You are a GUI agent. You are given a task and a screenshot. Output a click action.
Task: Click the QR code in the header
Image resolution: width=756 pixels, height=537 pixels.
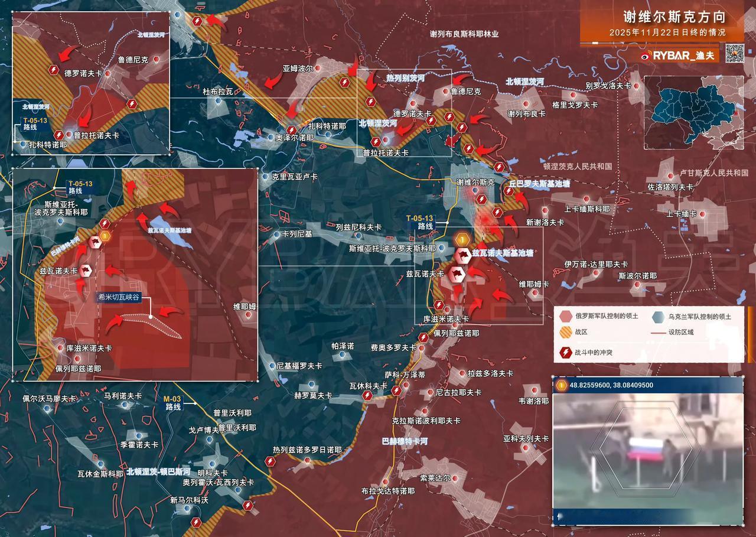pos(734,53)
